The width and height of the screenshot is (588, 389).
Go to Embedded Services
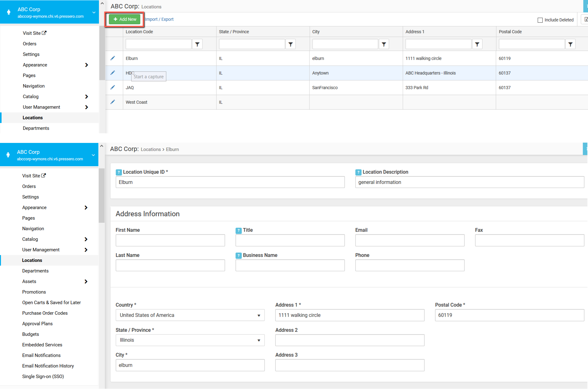pyautogui.click(x=42, y=345)
